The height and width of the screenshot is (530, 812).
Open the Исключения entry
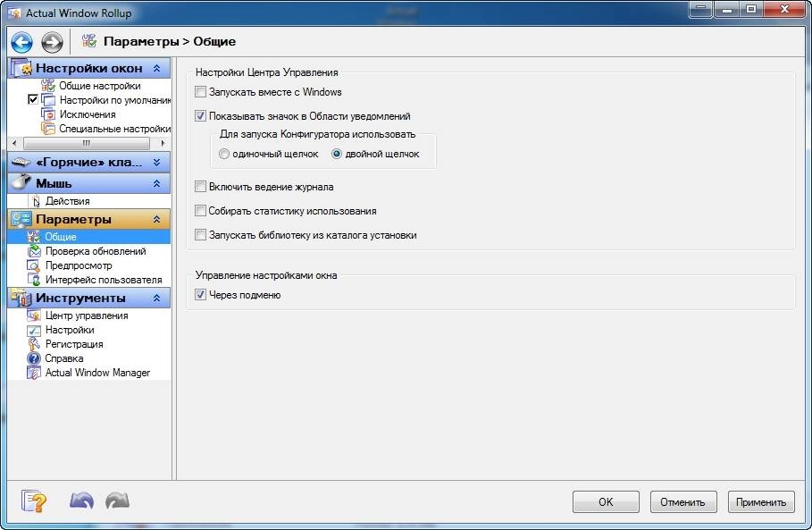[x=88, y=114]
